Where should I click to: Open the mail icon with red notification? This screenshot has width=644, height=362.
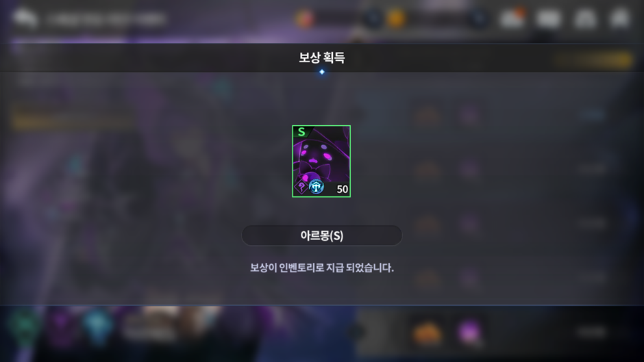pyautogui.click(x=512, y=18)
